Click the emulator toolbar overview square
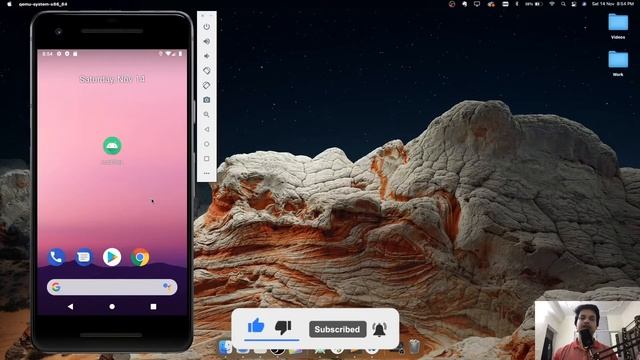The height and width of the screenshot is (360, 640). 207,158
